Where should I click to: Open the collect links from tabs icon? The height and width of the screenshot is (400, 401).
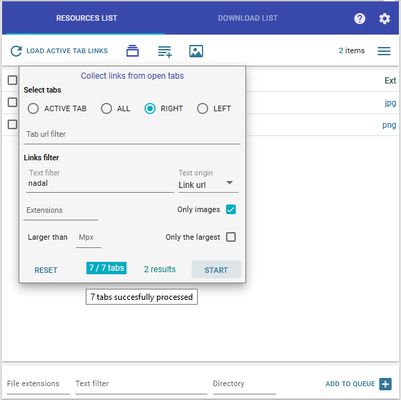(133, 51)
